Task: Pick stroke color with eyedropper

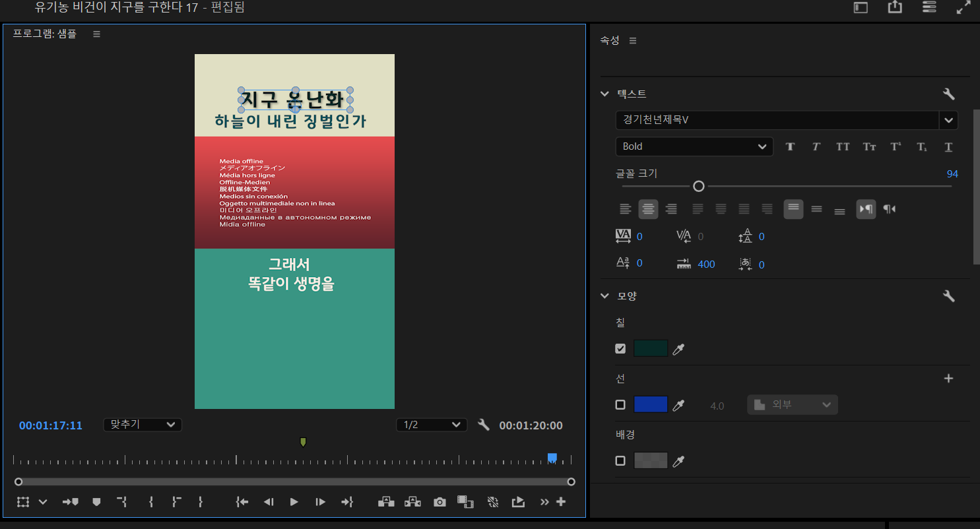Action: click(678, 405)
